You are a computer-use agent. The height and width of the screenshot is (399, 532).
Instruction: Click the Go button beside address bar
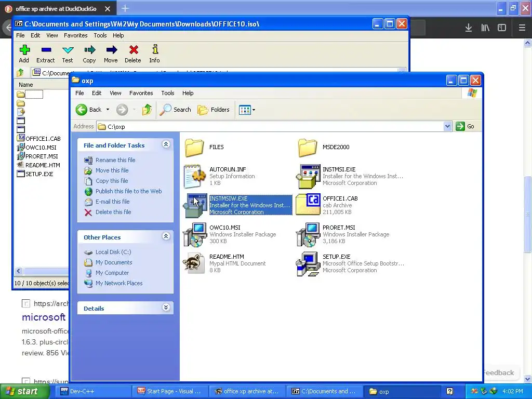pyautogui.click(x=466, y=127)
